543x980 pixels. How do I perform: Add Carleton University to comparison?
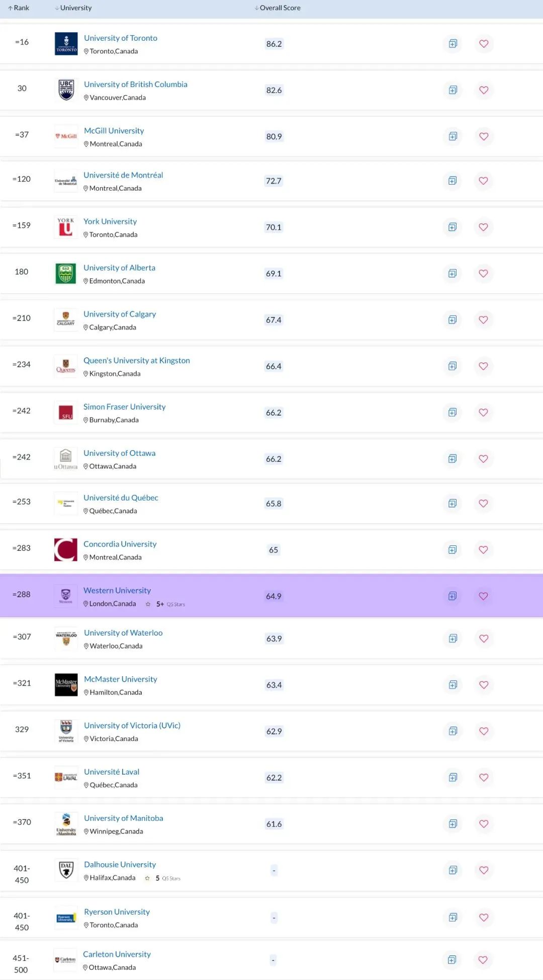tap(452, 960)
